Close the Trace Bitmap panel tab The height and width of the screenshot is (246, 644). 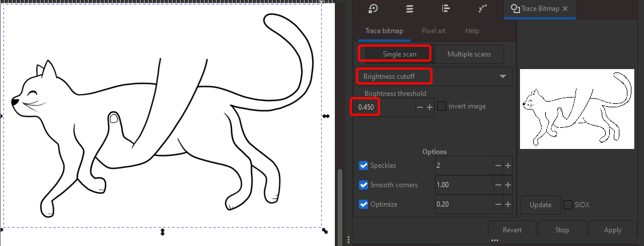(565, 9)
